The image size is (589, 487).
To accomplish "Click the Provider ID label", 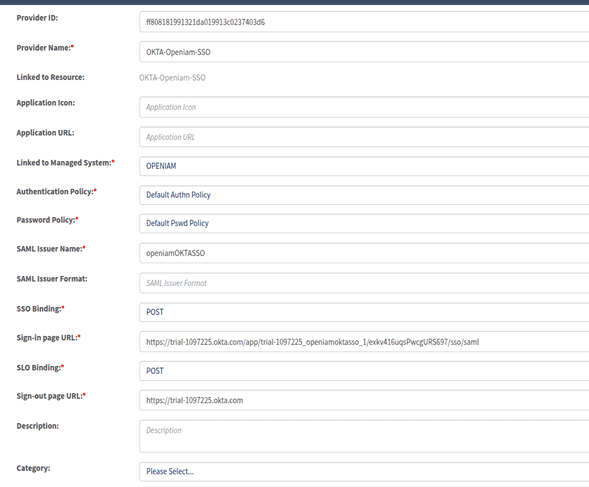I will [x=37, y=18].
